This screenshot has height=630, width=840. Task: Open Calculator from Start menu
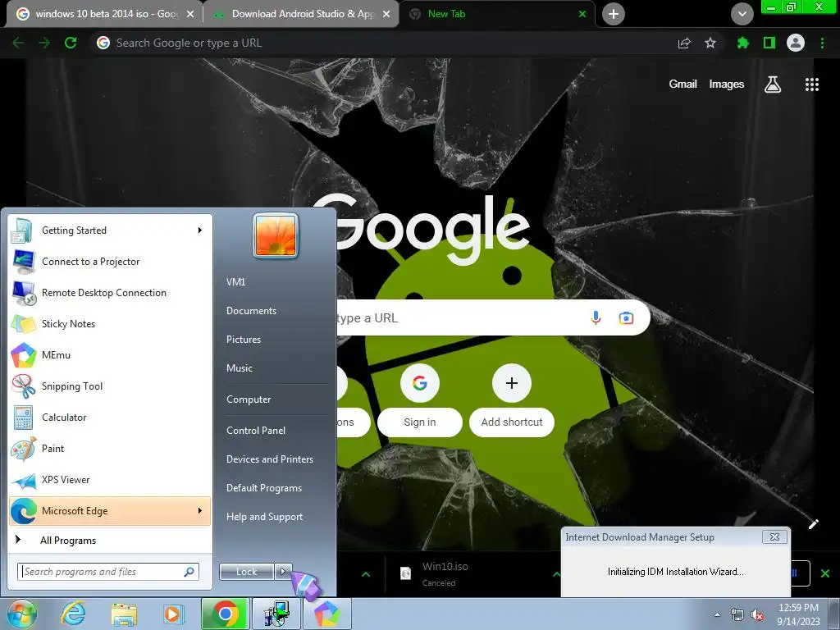coord(110,418)
